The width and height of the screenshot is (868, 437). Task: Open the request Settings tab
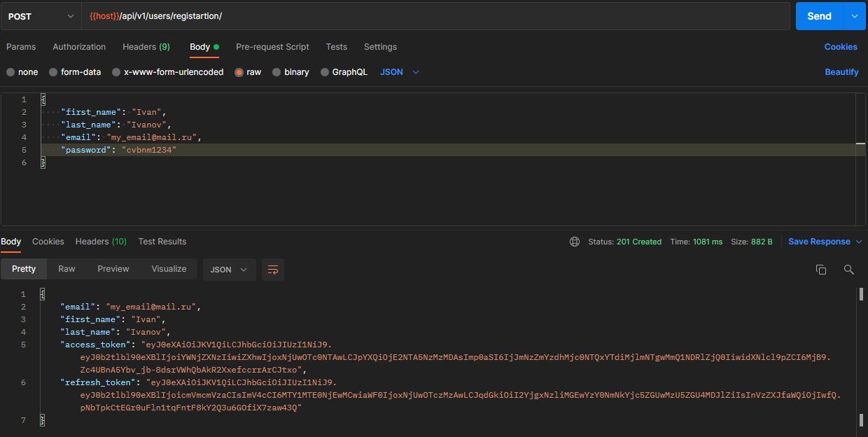click(x=380, y=47)
